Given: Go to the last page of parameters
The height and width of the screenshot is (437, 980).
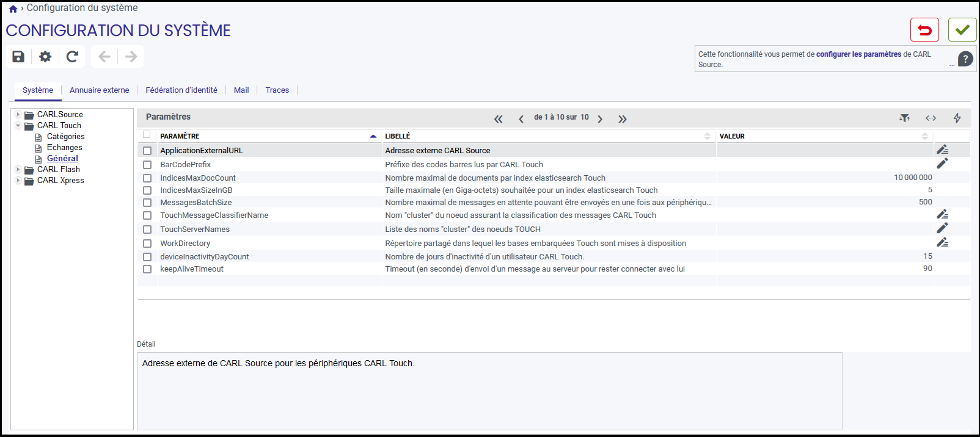Looking at the screenshot, I should point(622,119).
